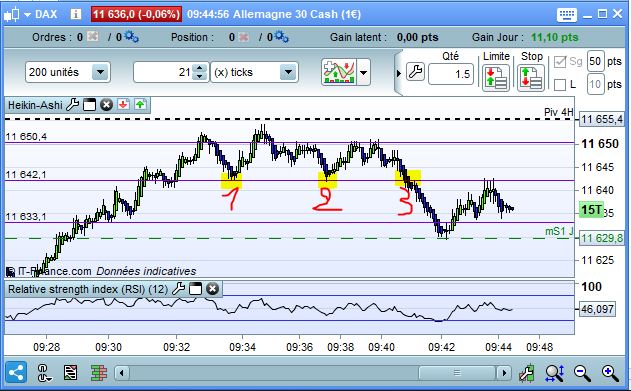Click the 11 633,1 horizontal line label
The width and height of the screenshot is (631, 391).
(x=26, y=217)
